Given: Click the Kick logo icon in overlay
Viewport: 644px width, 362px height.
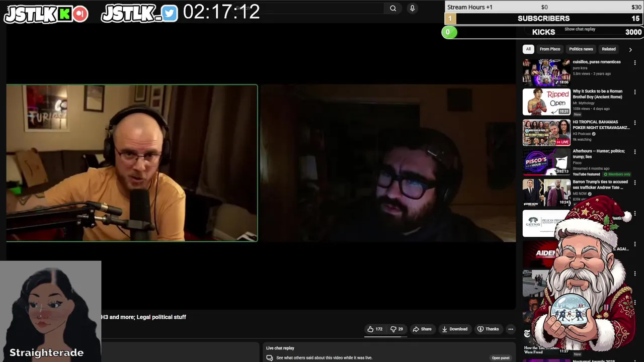Looking at the screenshot, I should tap(65, 14).
